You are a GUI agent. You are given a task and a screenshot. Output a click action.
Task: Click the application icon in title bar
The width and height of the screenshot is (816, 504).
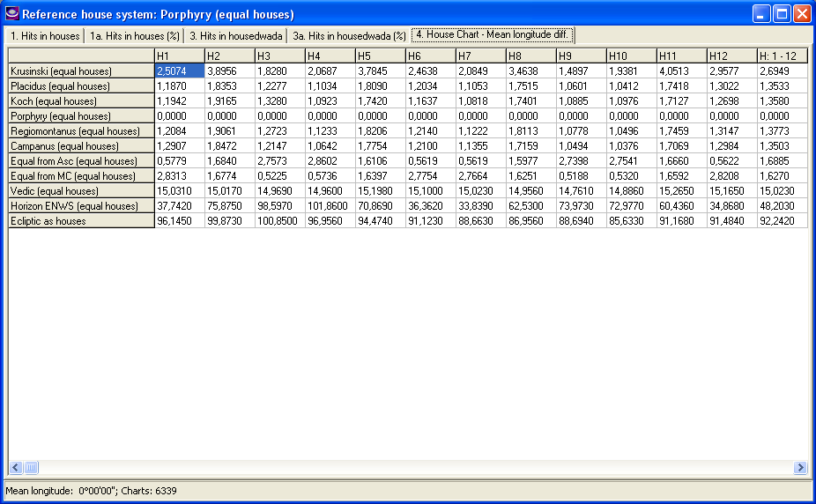(x=12, y=13)
